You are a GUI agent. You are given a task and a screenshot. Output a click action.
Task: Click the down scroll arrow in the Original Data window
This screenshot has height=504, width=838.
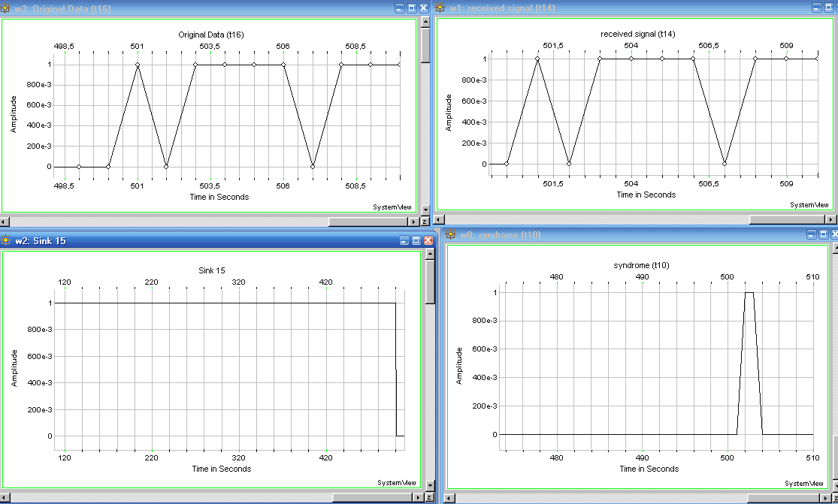pos(425,210)
